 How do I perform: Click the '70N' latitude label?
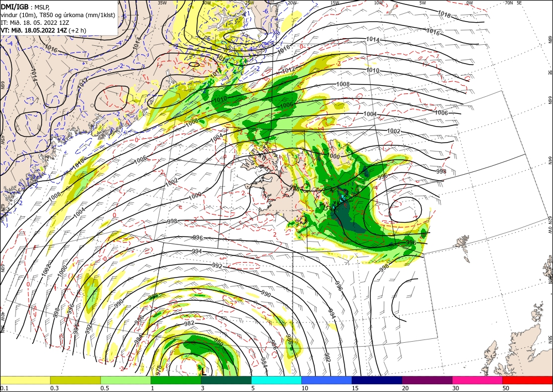pos(509,2)
